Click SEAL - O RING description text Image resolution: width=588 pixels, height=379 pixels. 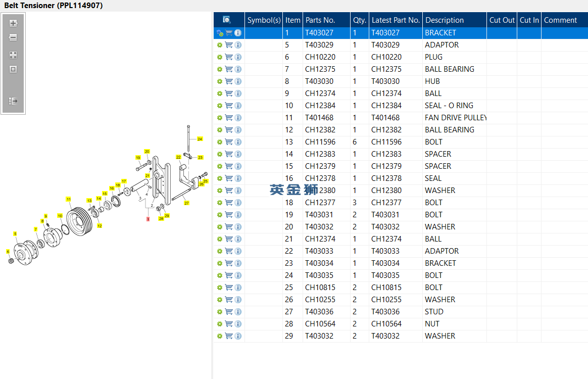coord(449,106)
